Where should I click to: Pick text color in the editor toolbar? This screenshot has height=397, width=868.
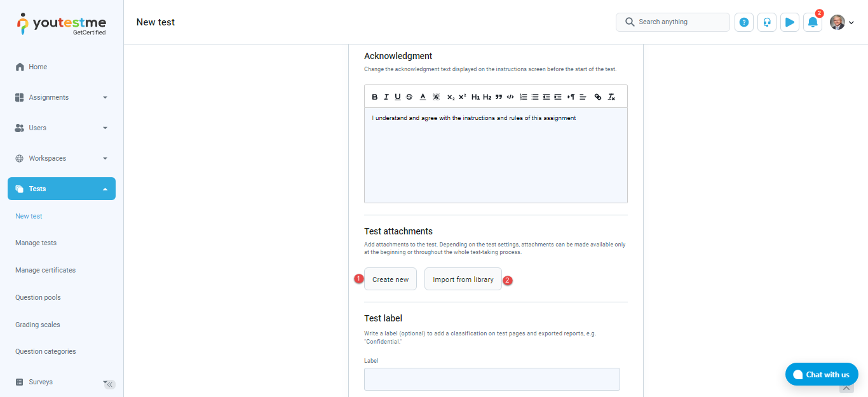coord(423,97)
